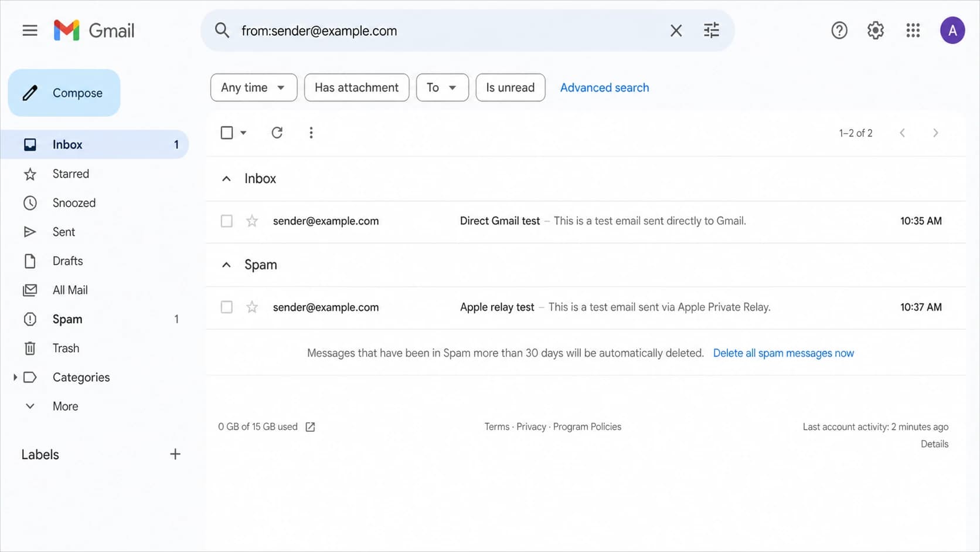Select the Apple relay test email checkbox

coord(227,307)
